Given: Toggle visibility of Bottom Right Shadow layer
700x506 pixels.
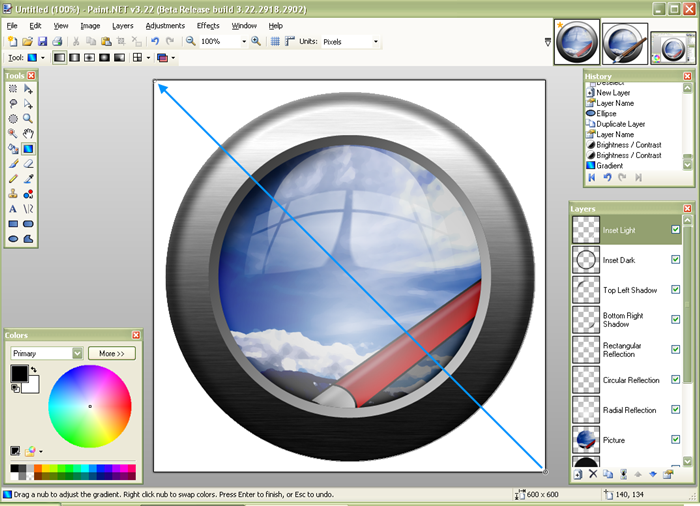Looking at the screenshot, I should tap(675, 319).
